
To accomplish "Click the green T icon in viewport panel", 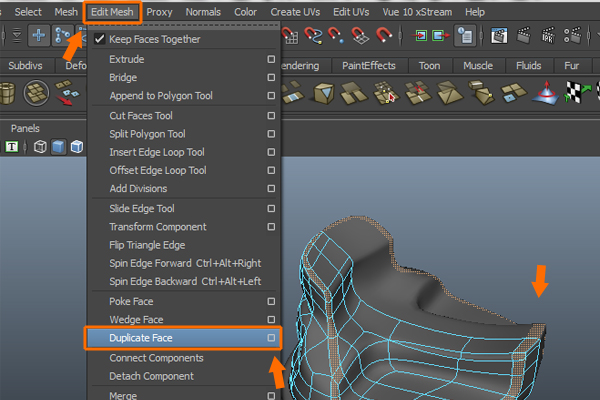I will click(x=12, y=147).
